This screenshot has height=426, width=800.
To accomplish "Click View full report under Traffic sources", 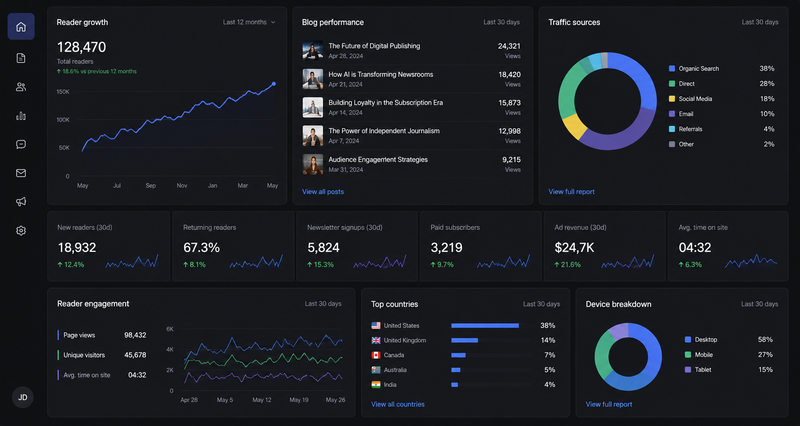I will (x=571, y=192).
